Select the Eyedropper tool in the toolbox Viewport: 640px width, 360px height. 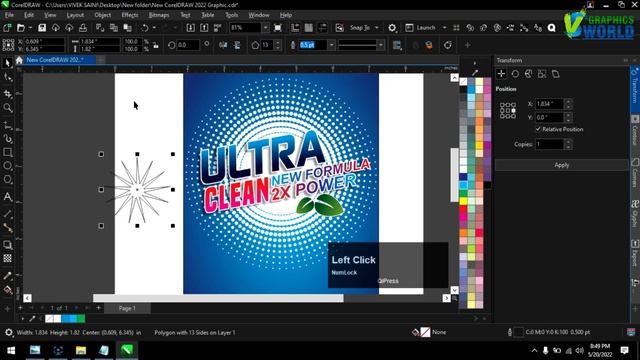click(x=7, y=276)
